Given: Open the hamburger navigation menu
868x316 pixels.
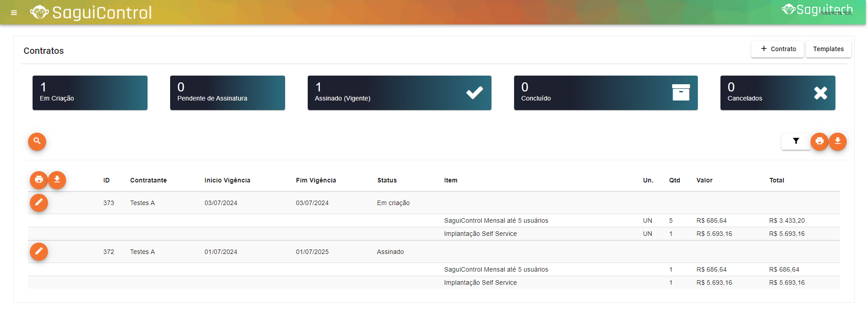Looking at the screenshot, I should point(14,13).
